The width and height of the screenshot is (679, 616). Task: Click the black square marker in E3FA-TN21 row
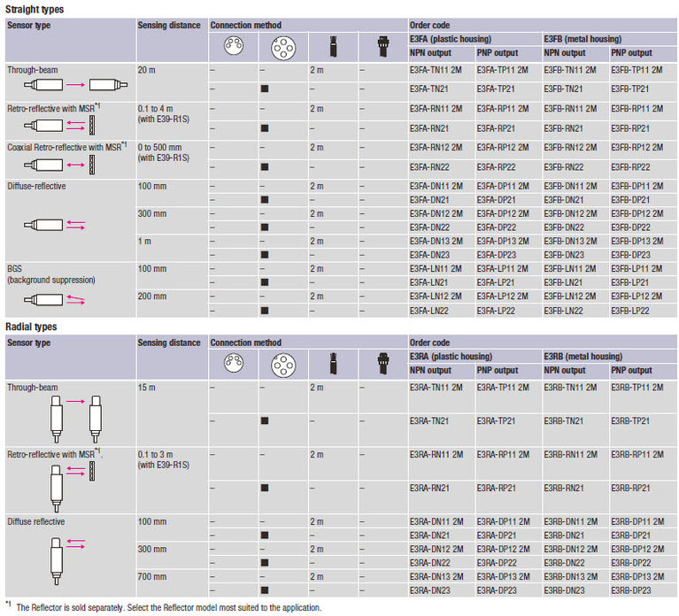pos(264,89)
